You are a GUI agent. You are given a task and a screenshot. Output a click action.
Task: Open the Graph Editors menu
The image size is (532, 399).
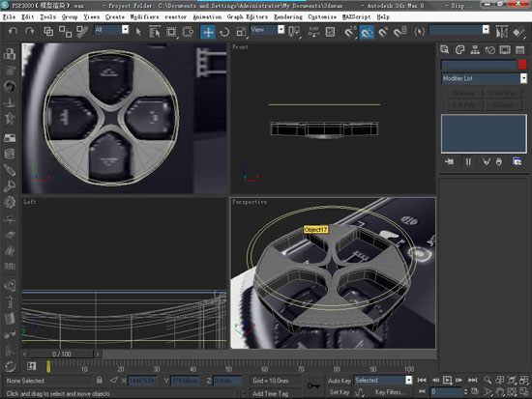point(247,17)
